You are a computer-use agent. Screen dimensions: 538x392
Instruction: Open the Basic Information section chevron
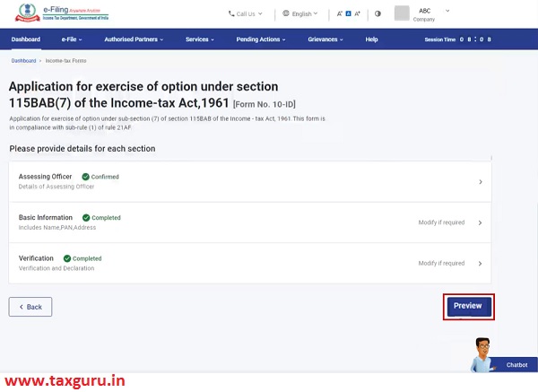481,222
